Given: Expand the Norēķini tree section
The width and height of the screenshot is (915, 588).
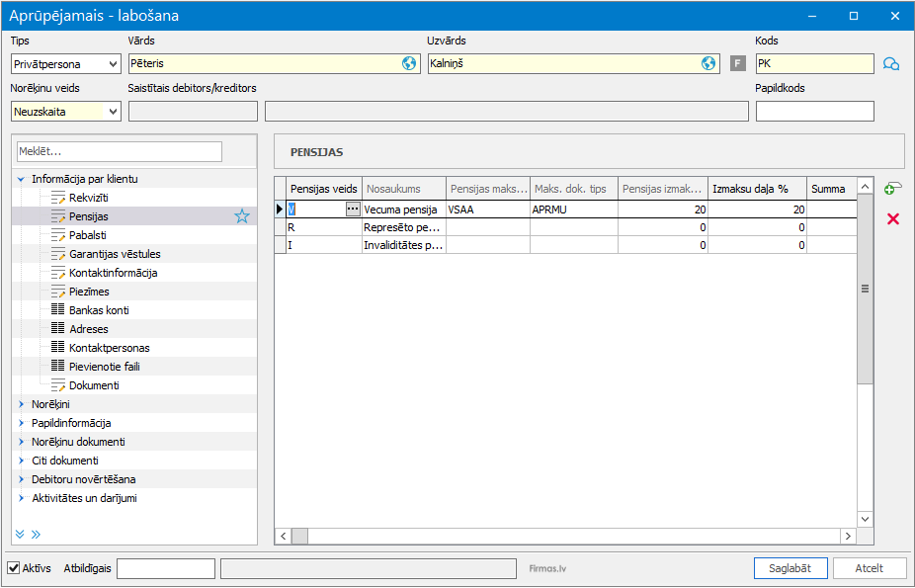Looking at the screenshot, I should click(21, 404).
